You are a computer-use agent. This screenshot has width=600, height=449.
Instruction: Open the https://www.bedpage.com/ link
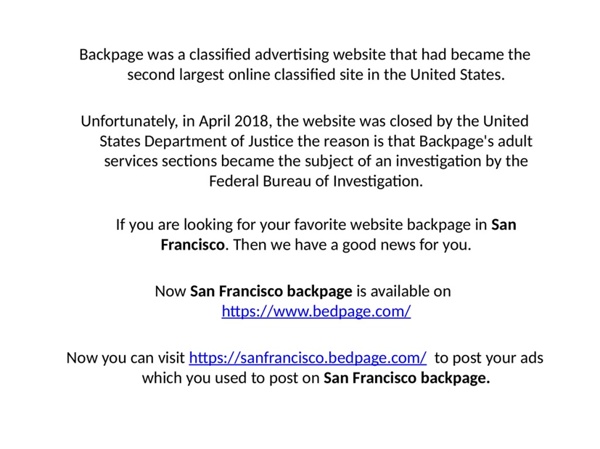(315, 312)
